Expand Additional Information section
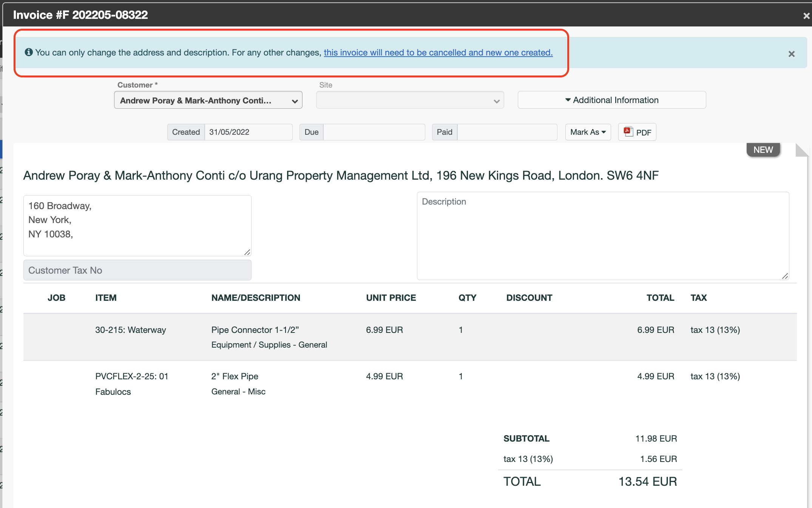Viewport: 812px width, 508px height. click(612, 100)
